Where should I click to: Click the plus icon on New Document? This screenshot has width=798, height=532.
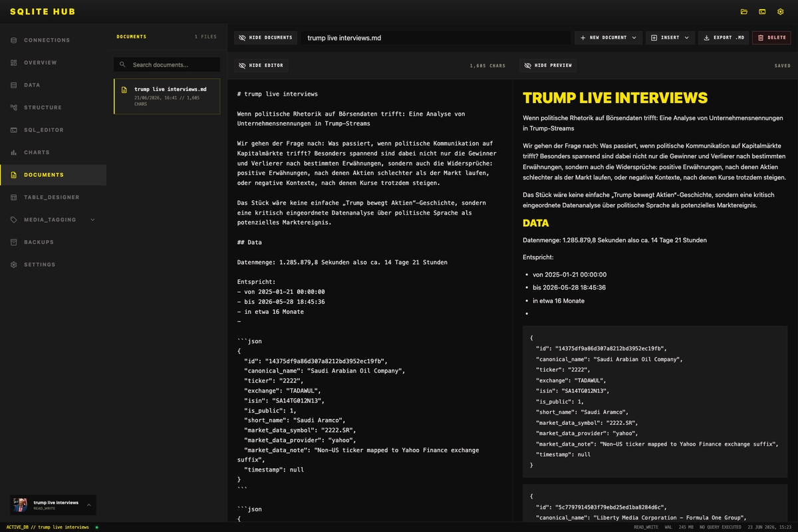click(x=583, y=38)
